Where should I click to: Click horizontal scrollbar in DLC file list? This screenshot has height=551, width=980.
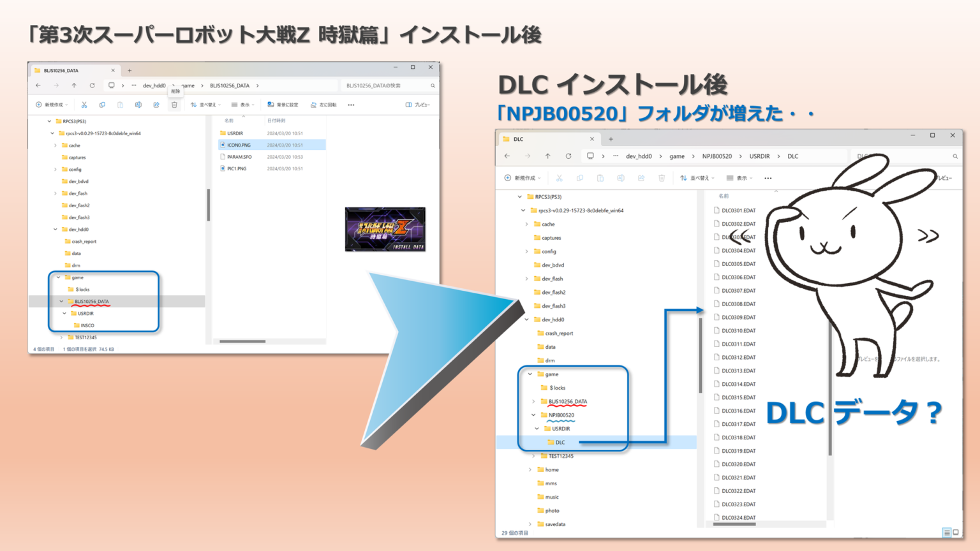[x=734, y=524]
